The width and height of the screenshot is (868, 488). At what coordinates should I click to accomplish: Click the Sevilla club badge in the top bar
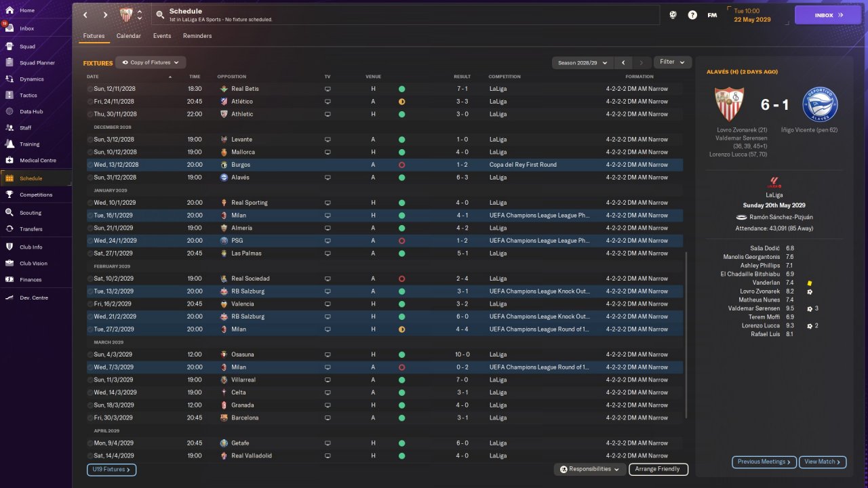click(x=126, y=15)
